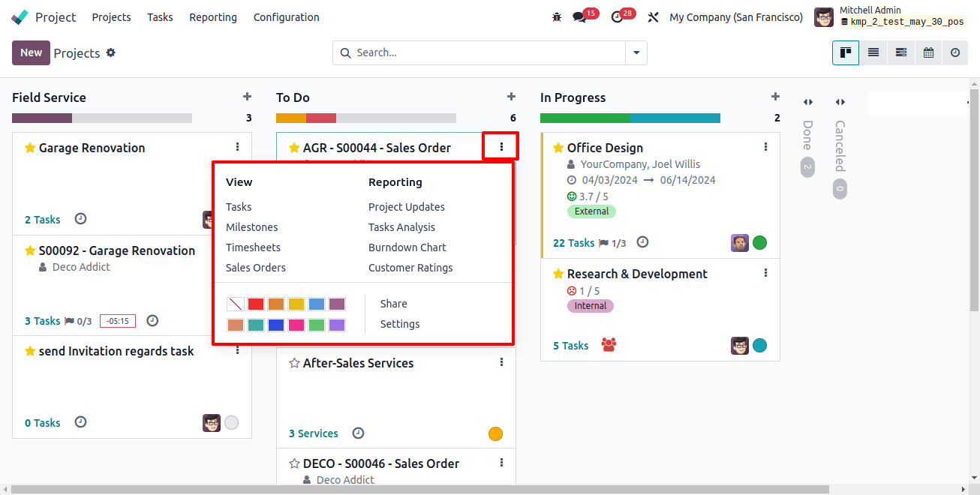Pick the red color swatch
Viewport: 980px width, 495px height.
256,304
